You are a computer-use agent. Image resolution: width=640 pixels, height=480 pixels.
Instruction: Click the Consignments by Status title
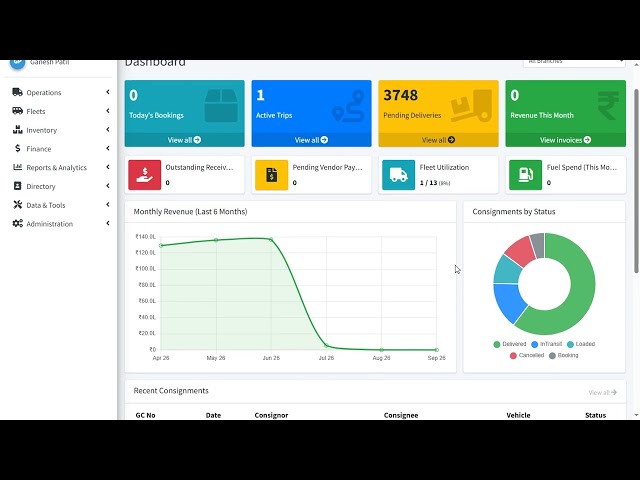pos(514,211)
